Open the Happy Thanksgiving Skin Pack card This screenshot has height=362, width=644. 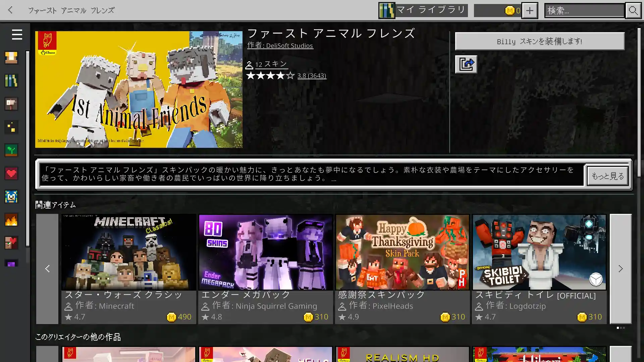click(402, 269)
